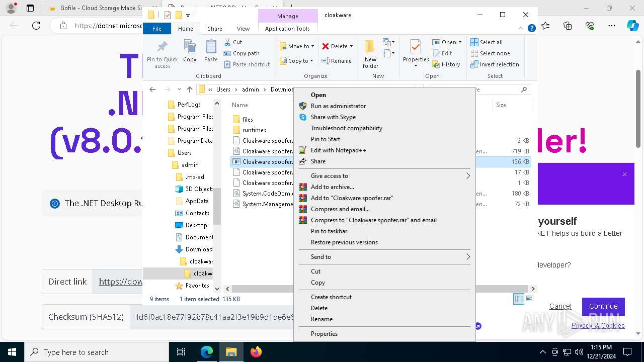Click the search magnifier icon in Explorer
The height and width of the screenshot is (362, 644).
tap(524, 89)
